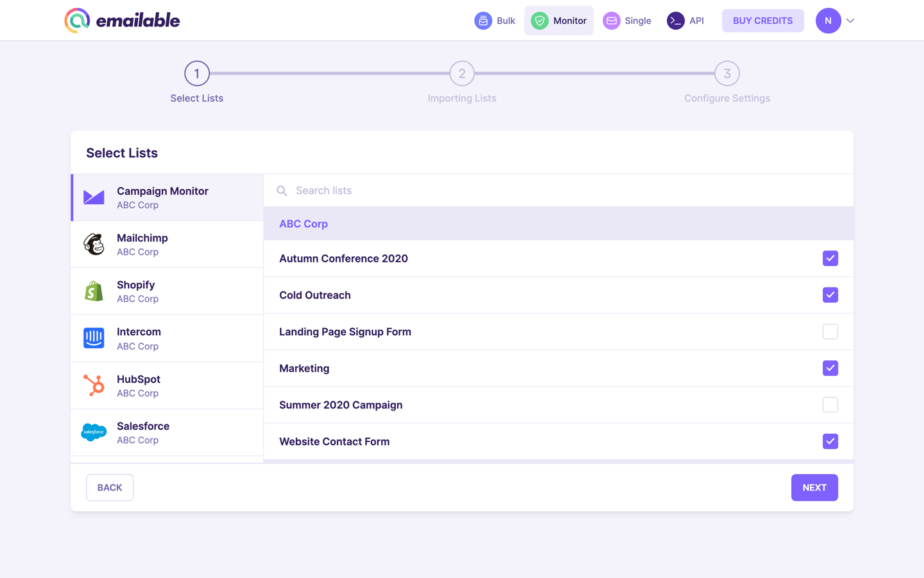Screen dimensions: 924x578
Task: Check Landing Page Signup Form checkbox
Action: [x=830, y=331]
